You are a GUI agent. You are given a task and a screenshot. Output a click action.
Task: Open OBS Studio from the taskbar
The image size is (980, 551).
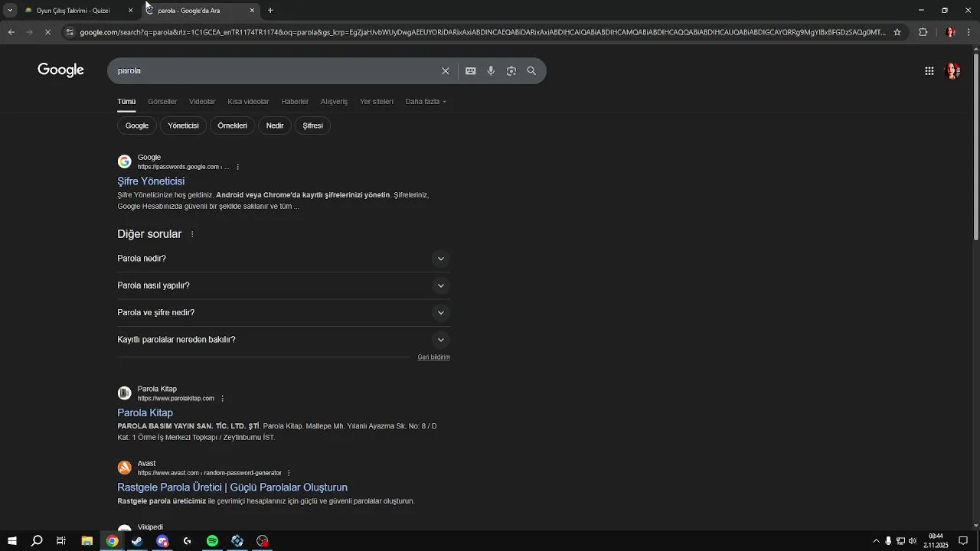point(263,541)
